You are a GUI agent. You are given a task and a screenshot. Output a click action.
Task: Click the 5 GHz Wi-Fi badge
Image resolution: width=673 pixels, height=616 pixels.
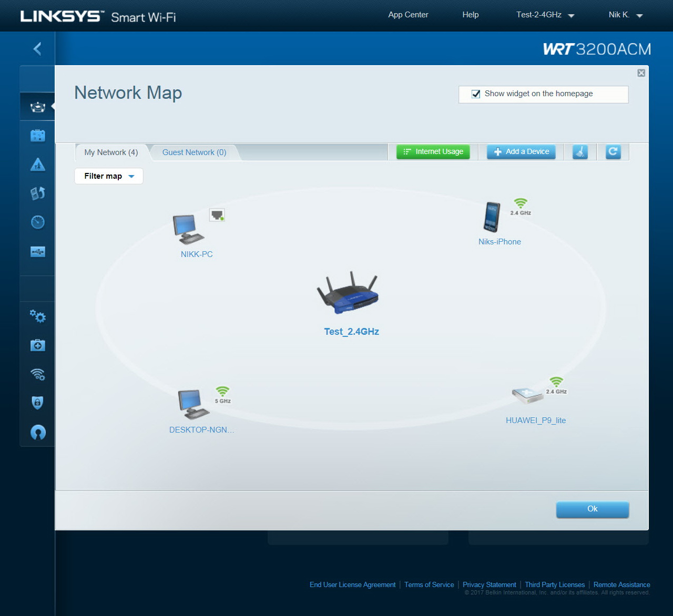pyautogui.click(x=223, y=395)
